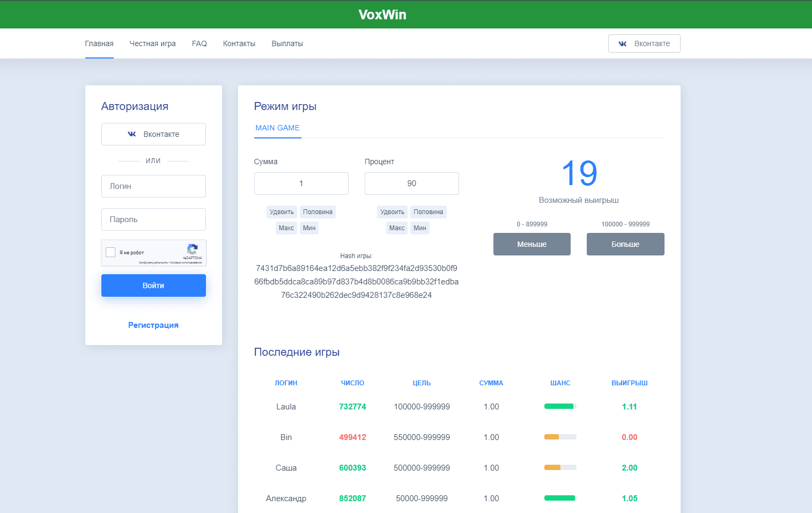This screenshot has width=812, height=513.
Task: Click the chance bar in Laula's row
Action: click(560, 406)
